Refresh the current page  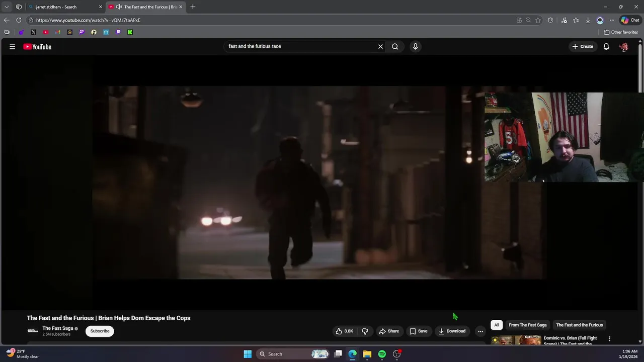(x=19, y=20)
